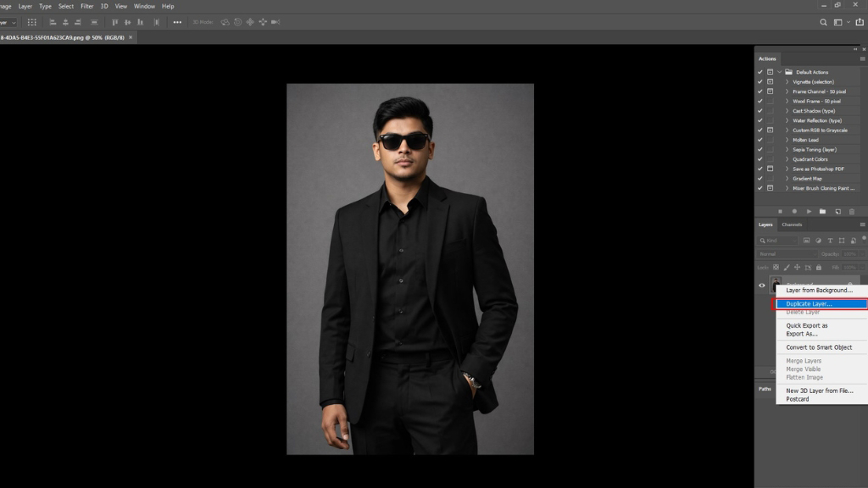Viewport: 868px width, 488px height.
Task: Click the align bottom edges icon
Action: tap(140, 22)
